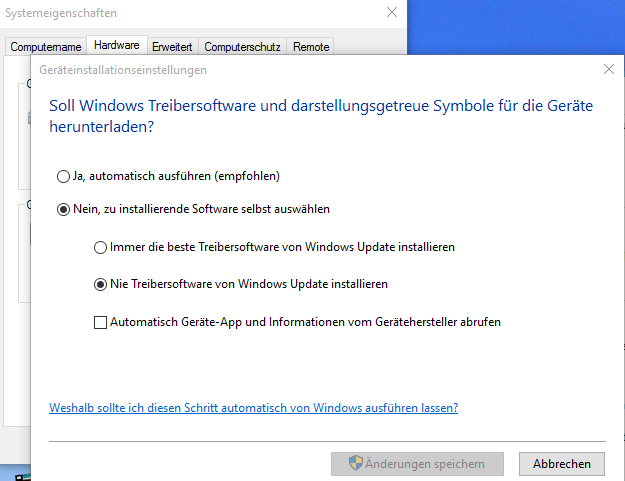Click the heading 'Soll Windows Treibersoftware und darstellungsgetreue Symbole'

click(321, 116)
